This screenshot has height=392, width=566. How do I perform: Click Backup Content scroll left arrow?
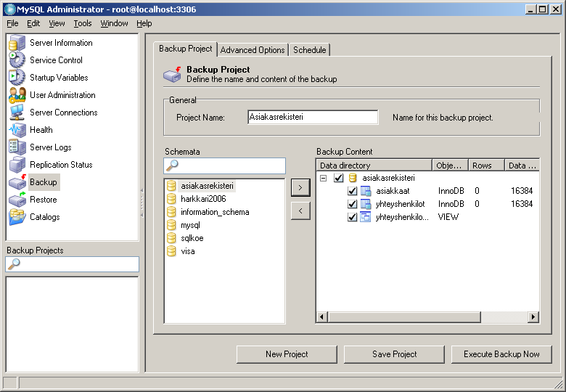pyautogui.click(x=322, y=317)
